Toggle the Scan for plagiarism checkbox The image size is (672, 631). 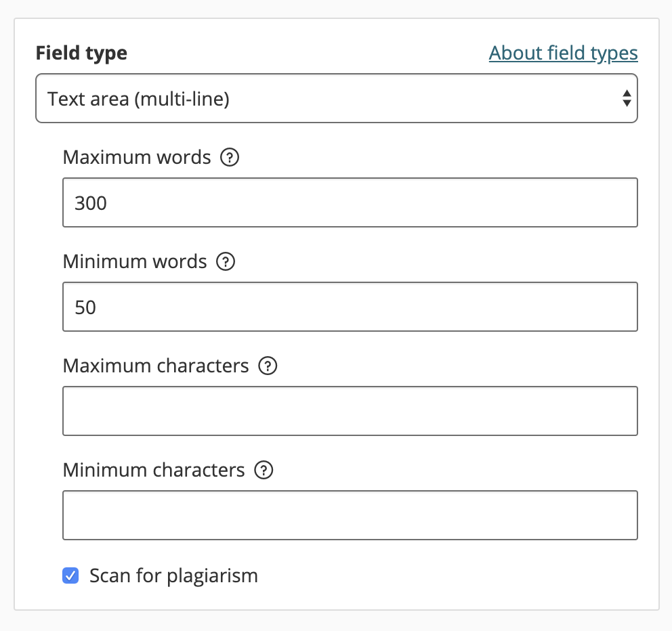[70, 576]
